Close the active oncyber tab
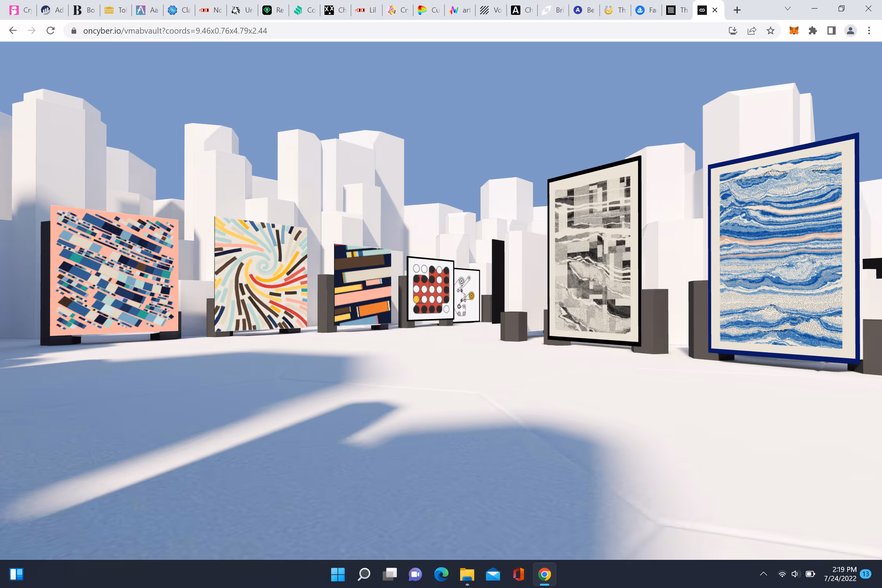 [x=715, y=10]
